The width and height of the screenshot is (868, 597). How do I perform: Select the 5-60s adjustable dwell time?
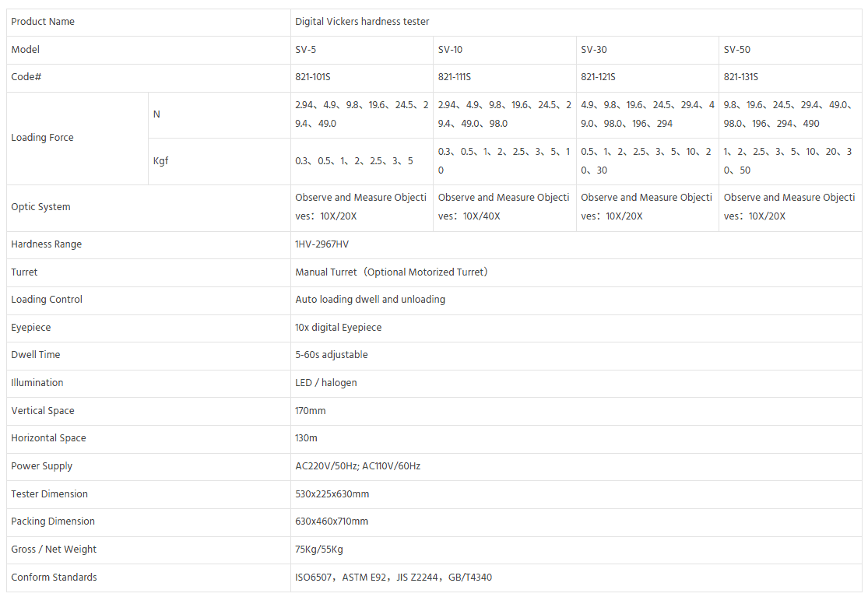[x=332, y=355]
